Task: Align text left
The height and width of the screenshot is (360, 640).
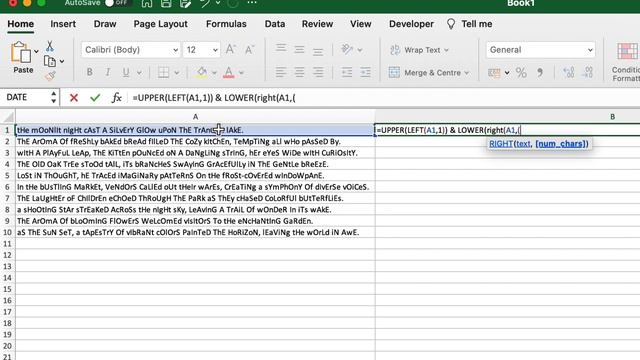Action: pyautogui.click(x=281, y=73)
